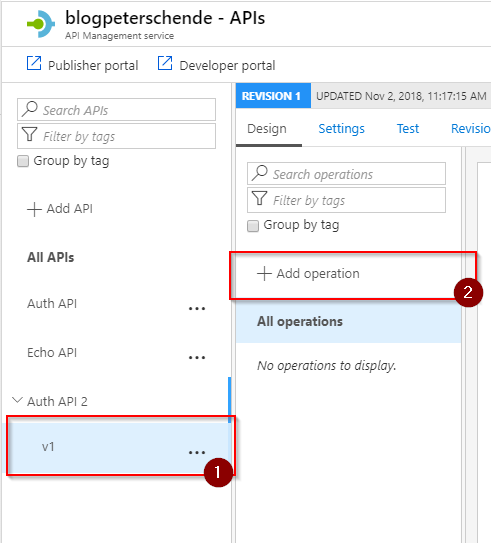This screenshot has height=543, width=491.
Task: Click the Developer portal external link icon
Action: pos(165,63)
